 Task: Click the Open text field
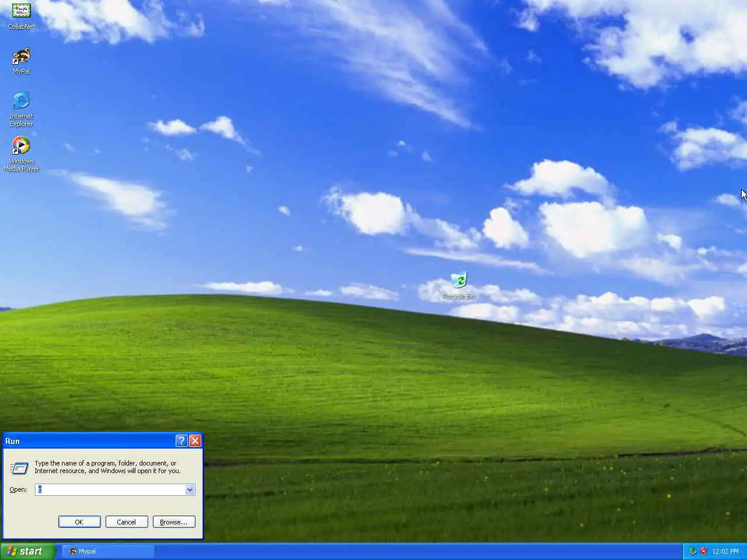pyautogui.click(x=110, y=489)
